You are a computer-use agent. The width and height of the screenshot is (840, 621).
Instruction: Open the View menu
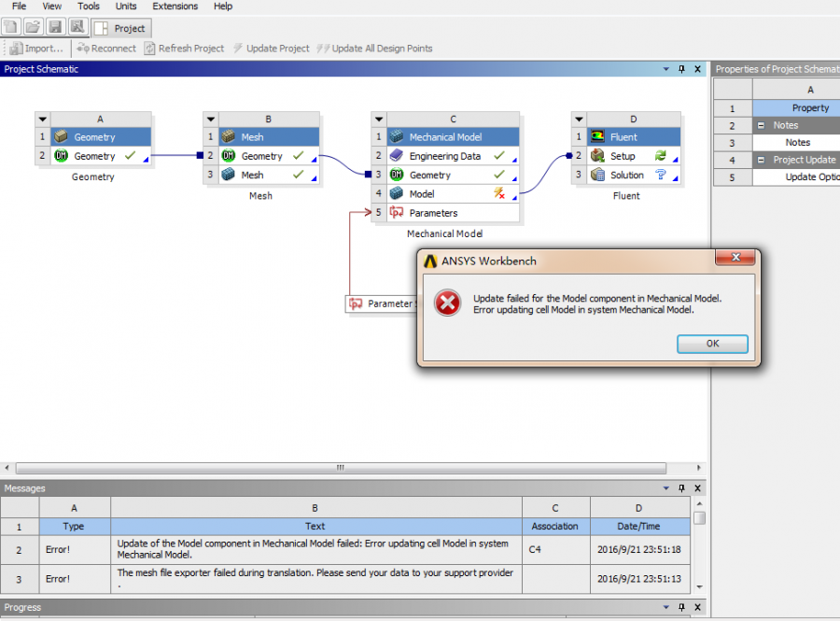(x=52, y=7)
